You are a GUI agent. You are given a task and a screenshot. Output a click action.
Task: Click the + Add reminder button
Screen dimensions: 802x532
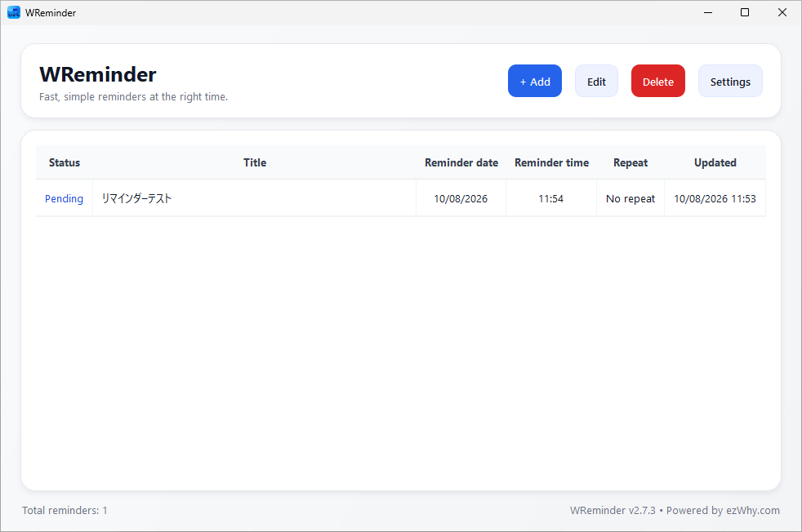(x=534, y=81)
